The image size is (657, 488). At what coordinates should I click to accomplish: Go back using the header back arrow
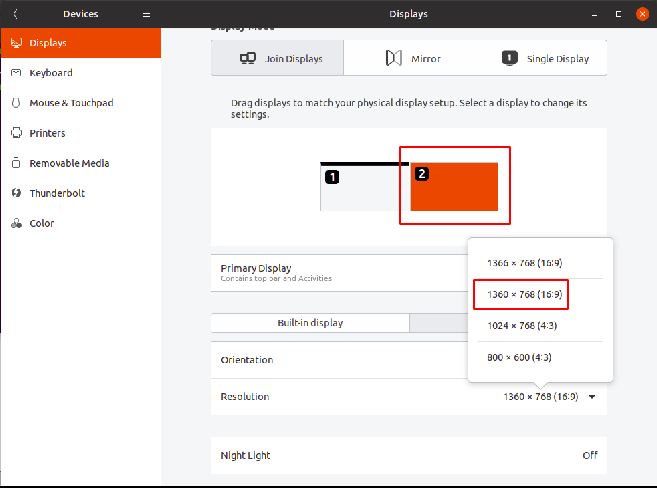tap(16, 14)
